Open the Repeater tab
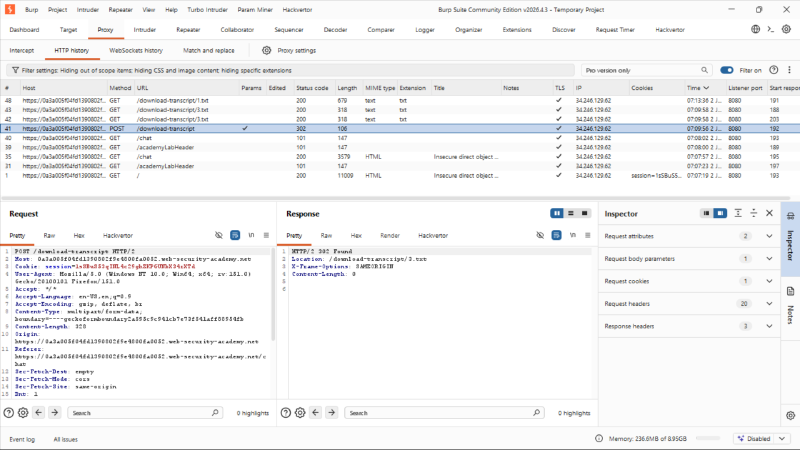800x450 pixels. (188, 30)
